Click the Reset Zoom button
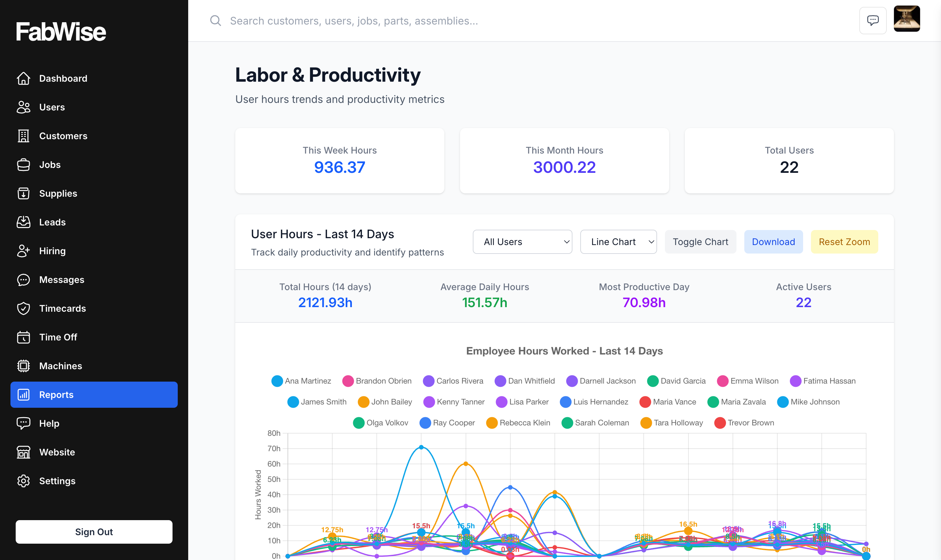Viewport: 941px width, 560px height. (x=844, y=242)
